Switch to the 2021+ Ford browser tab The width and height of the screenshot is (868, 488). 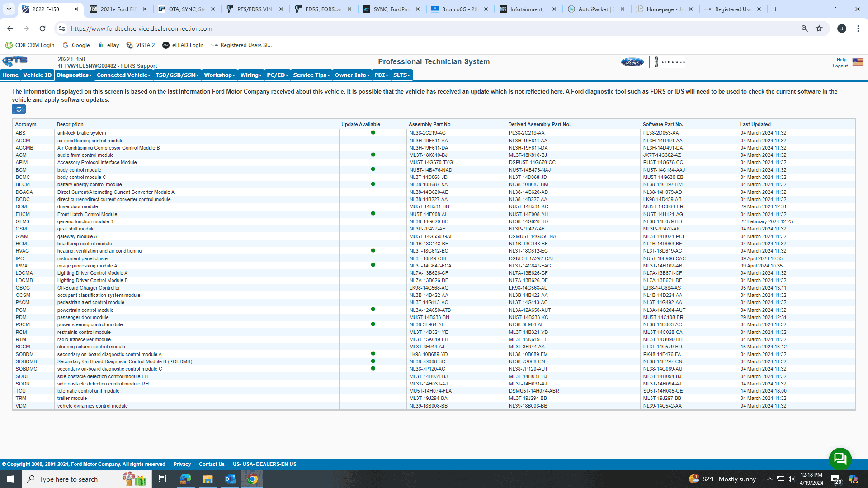118,9
